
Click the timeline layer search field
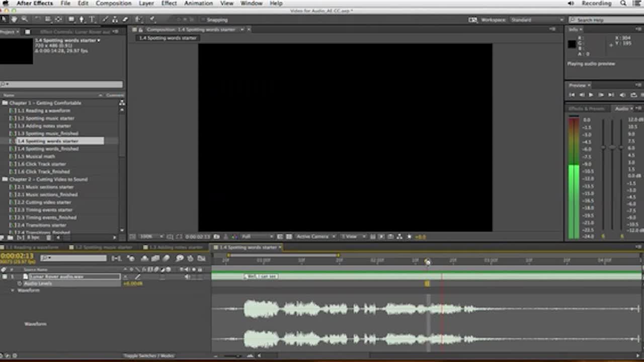tap(74, 258)
